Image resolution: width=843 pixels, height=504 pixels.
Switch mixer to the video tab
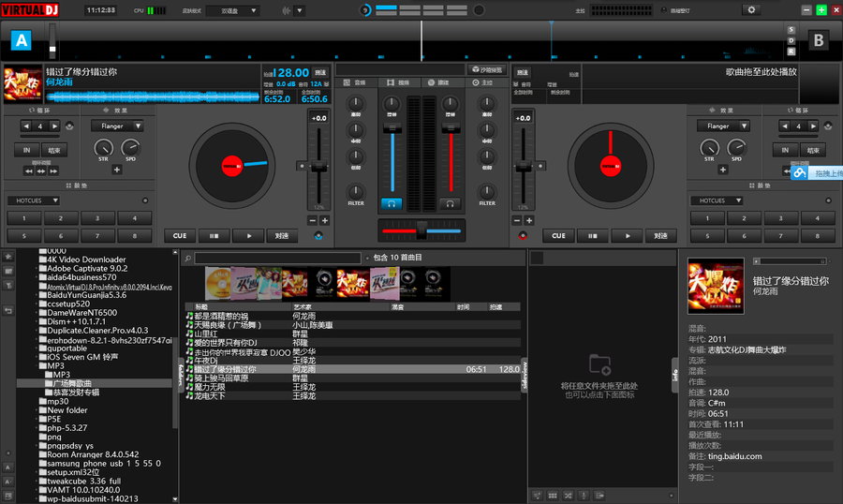coord(399,82)
